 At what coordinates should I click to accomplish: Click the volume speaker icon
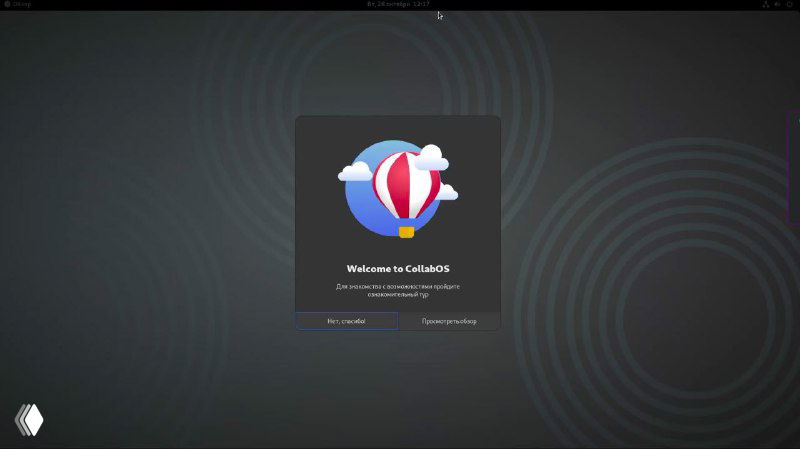click(x=776, y=5)
